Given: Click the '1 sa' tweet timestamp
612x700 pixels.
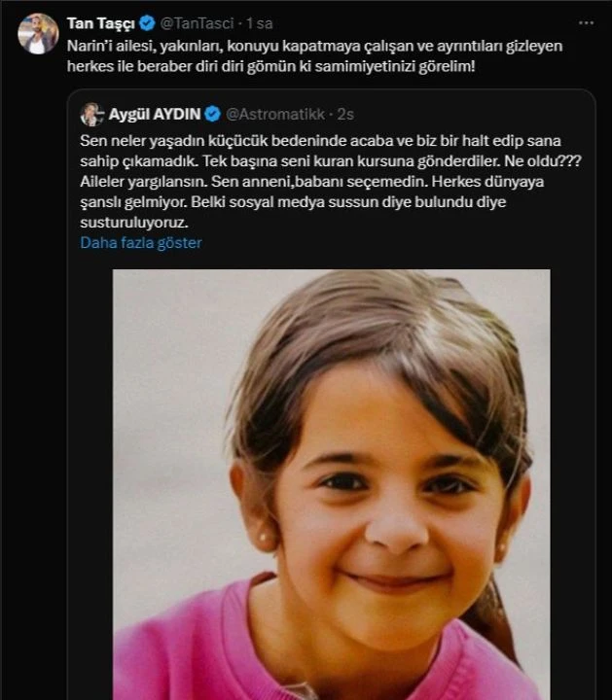Looking at the screenshot, I should click(261, 22).
